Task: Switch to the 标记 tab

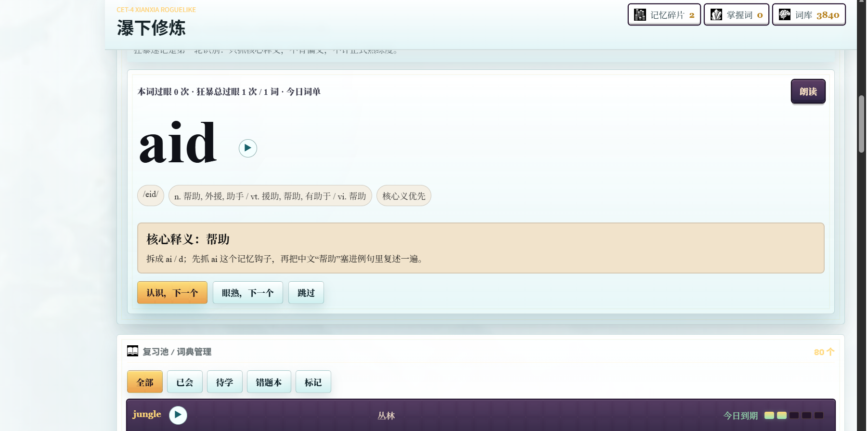Action: coord(313,382)
